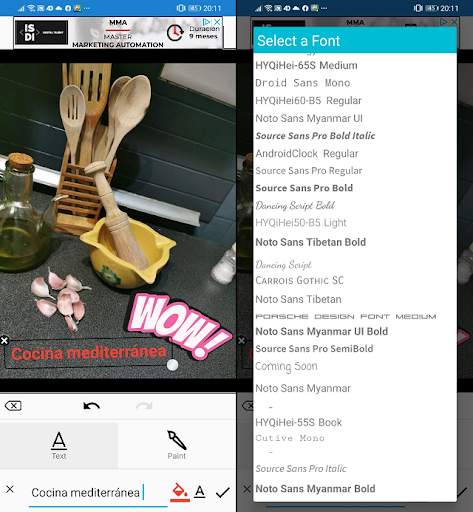
Task: Tap the left status bar battery indicator
Action: pyautogui.click(x=194, y=8)
